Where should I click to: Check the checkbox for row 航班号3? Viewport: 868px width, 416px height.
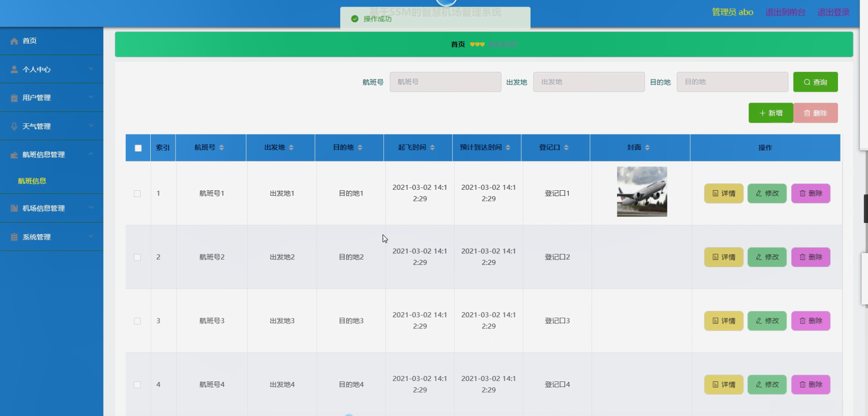coord(137,321)
